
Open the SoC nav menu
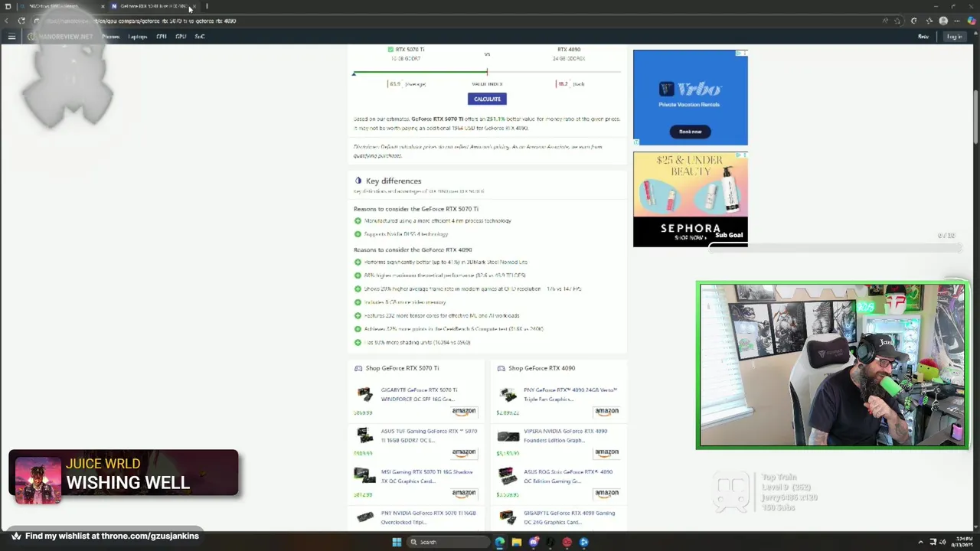pos(200,37)
